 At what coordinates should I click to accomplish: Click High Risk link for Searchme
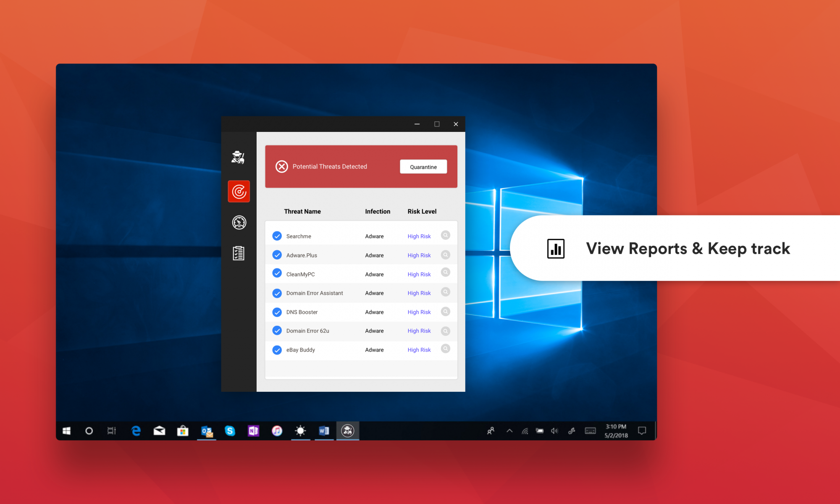pyautogui.click(x=419, y=236)
